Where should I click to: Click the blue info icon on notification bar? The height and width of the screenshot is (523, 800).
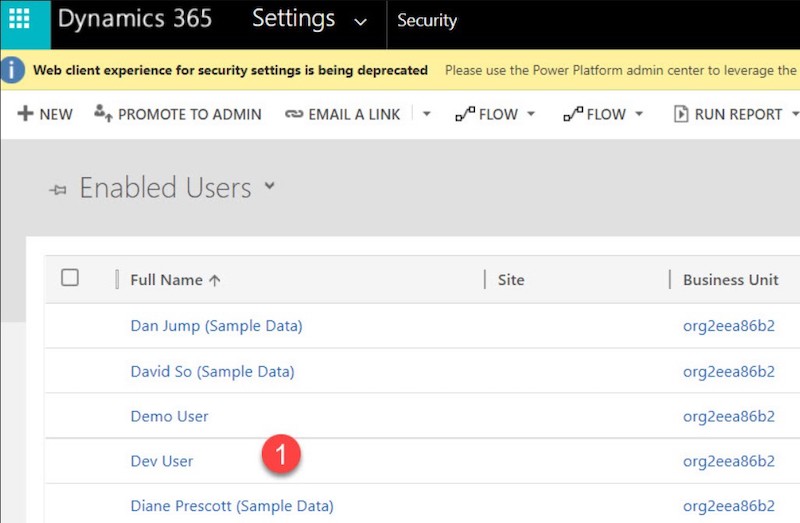pos(12,70)
